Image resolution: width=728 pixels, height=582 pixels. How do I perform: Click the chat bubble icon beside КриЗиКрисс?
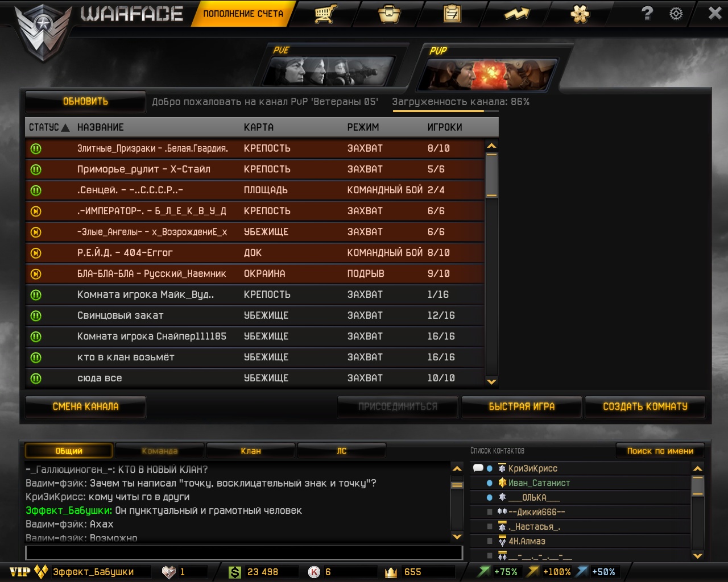(x=478, y=468)
